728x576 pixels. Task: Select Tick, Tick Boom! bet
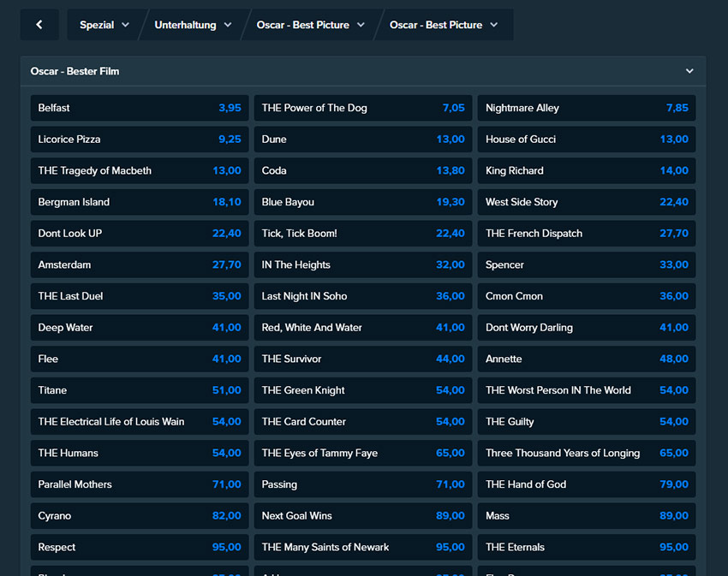[x=363, y=234]
